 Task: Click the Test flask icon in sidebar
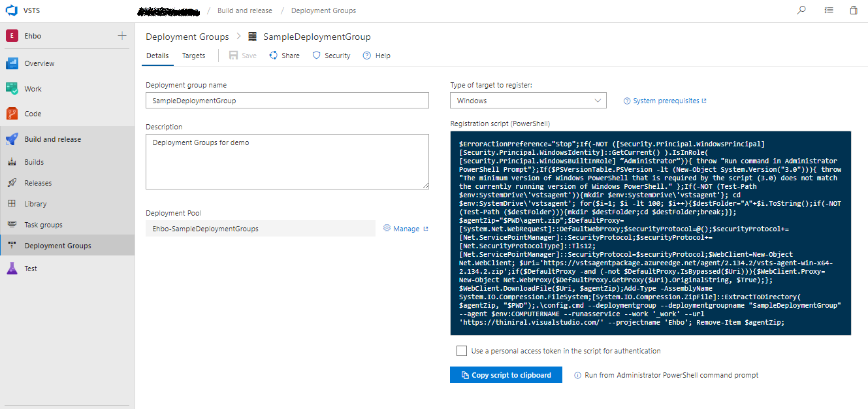pyautogui.click(x=12, y=269)
